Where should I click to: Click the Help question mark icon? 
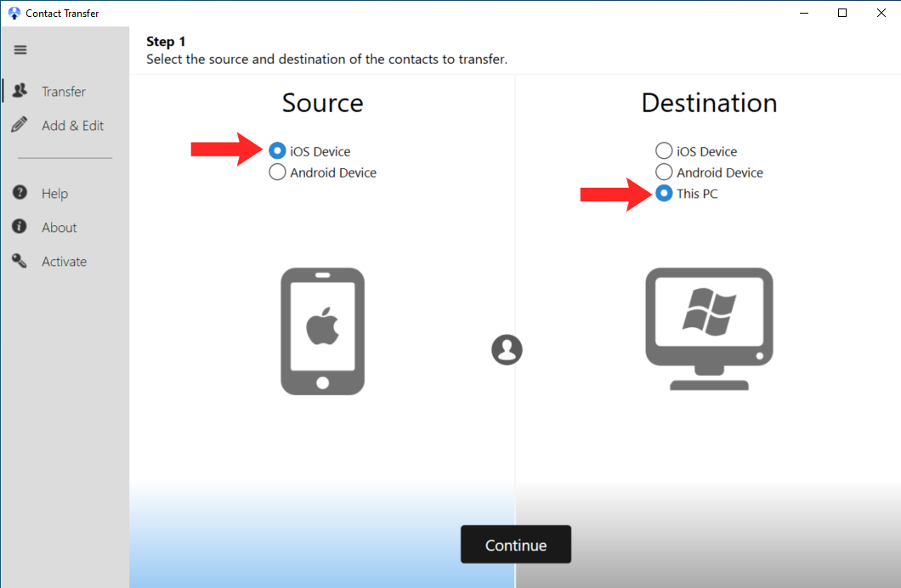(20, 192)
